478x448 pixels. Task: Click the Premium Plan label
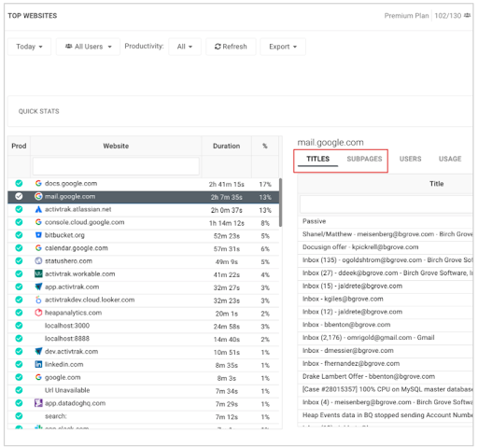406,16
